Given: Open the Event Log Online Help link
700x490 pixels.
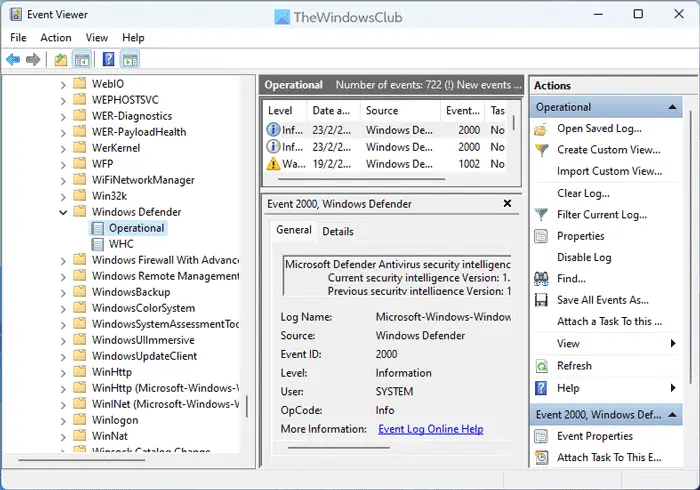Looking at the screenshot, I should tap(431, 429).
